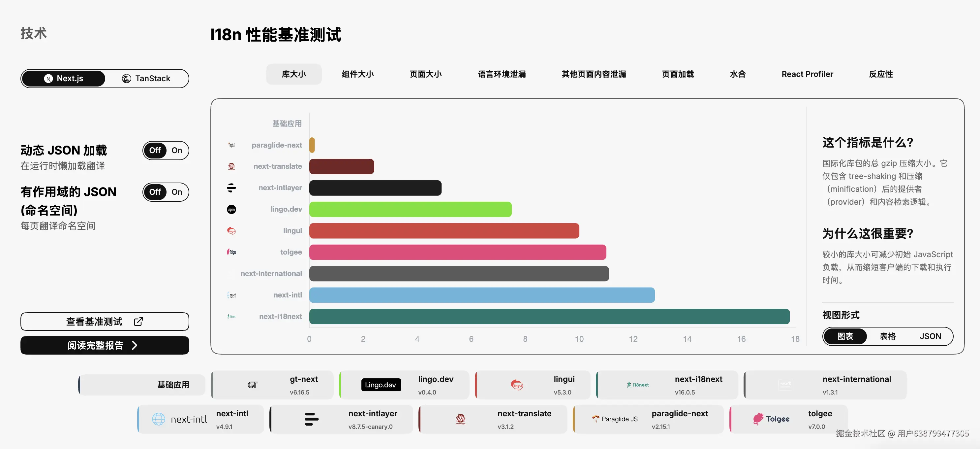Select JSON view format

click(930, 336)
